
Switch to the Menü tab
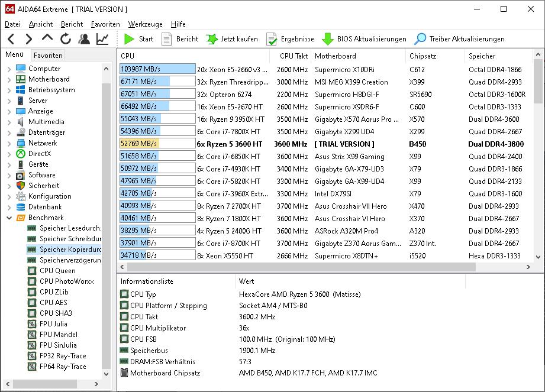[15, 54]
